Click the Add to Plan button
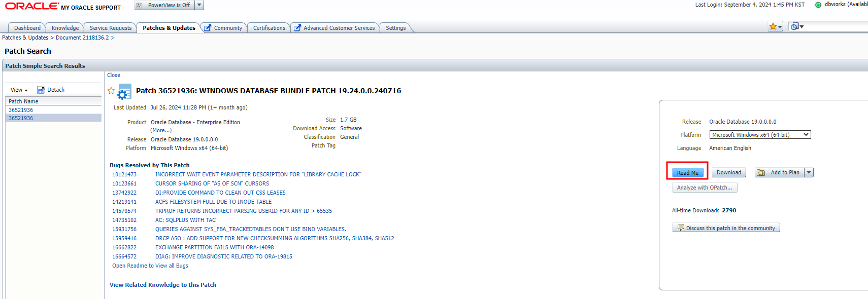 tap(779, 172)
